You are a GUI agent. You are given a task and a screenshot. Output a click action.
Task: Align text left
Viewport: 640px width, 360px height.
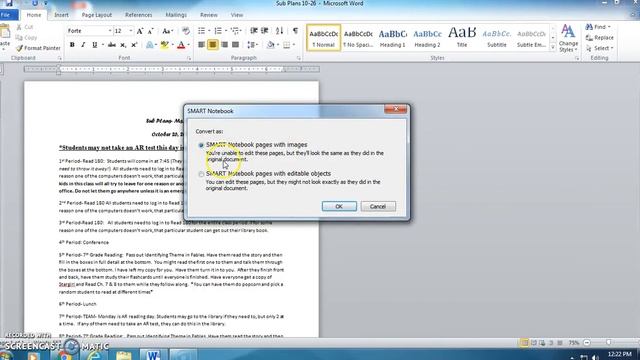201,45
